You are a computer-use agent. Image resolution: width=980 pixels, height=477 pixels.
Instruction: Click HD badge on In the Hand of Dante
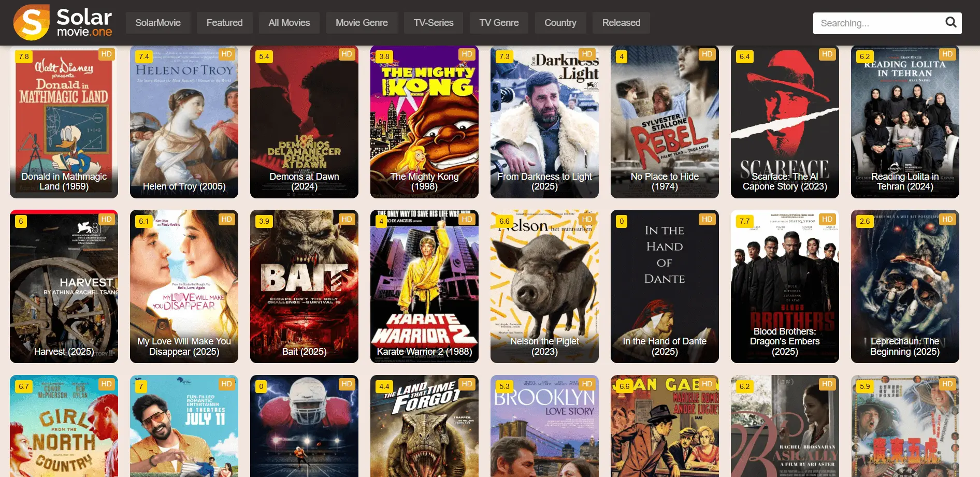pyautogui.click(x=707, y=219)
